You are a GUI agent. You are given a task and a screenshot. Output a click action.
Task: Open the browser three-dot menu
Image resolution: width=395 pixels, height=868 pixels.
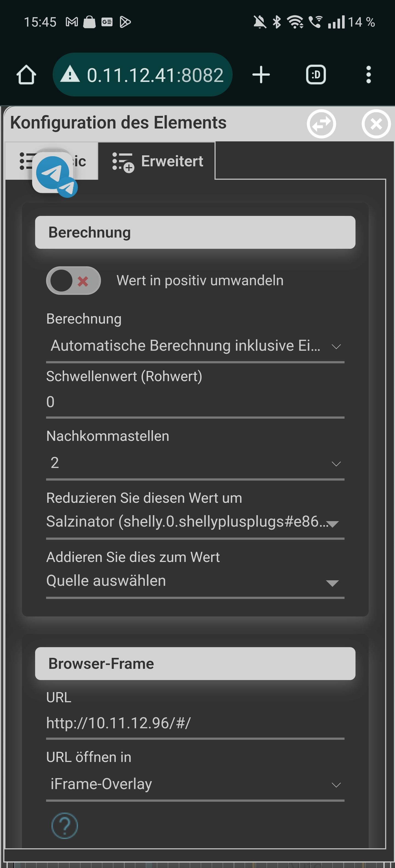[368, 75]
